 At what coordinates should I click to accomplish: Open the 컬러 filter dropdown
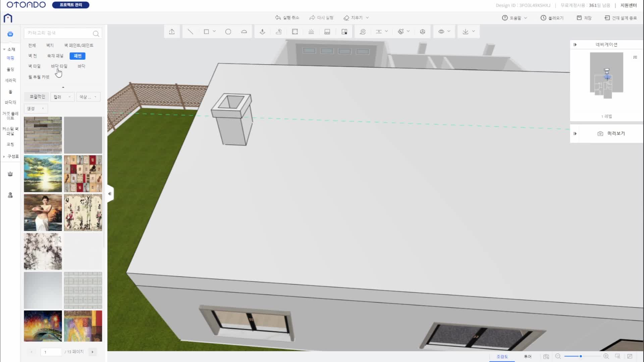62,97
